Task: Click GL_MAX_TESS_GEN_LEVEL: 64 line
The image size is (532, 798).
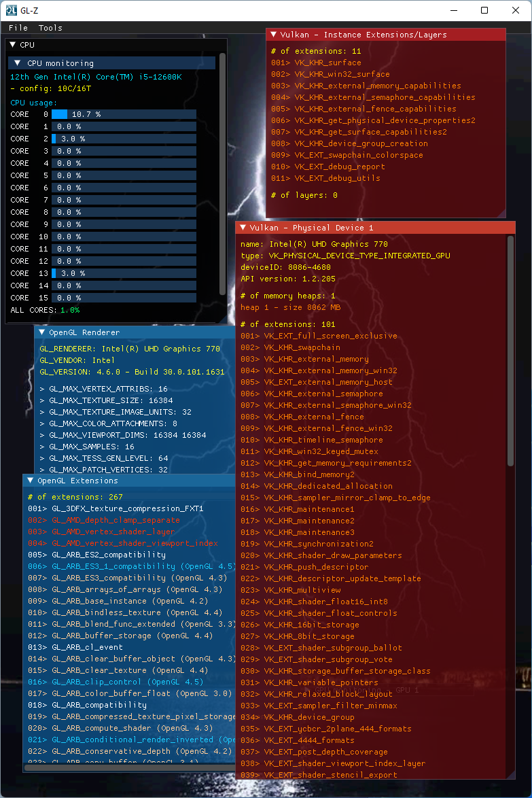Action: [x=104, y=458]
